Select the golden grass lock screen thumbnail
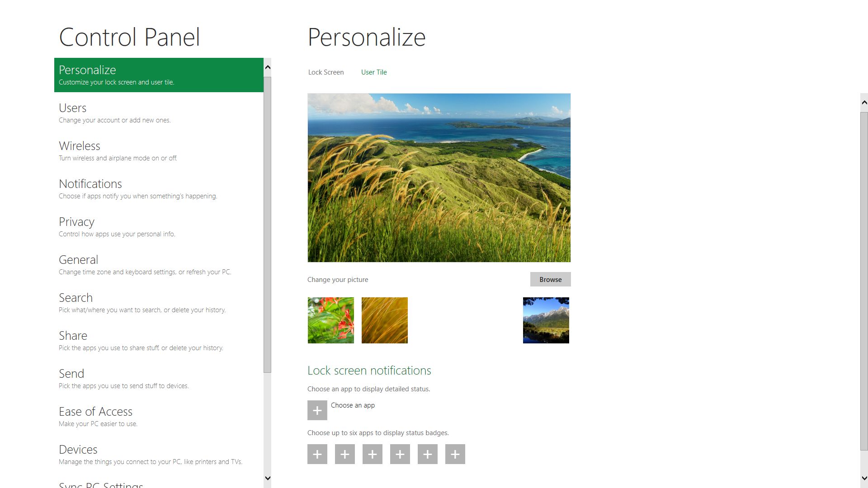 [385, 320]
